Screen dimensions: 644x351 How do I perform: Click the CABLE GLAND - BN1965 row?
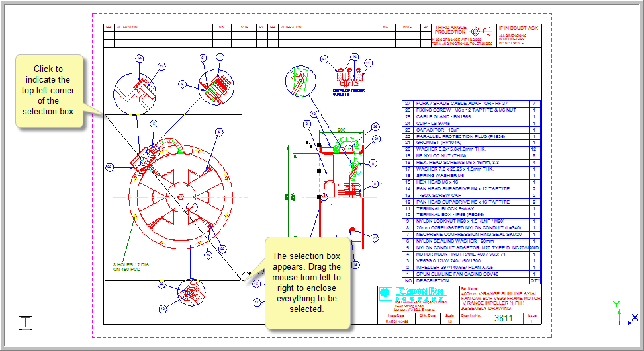[x=462, y=117]
